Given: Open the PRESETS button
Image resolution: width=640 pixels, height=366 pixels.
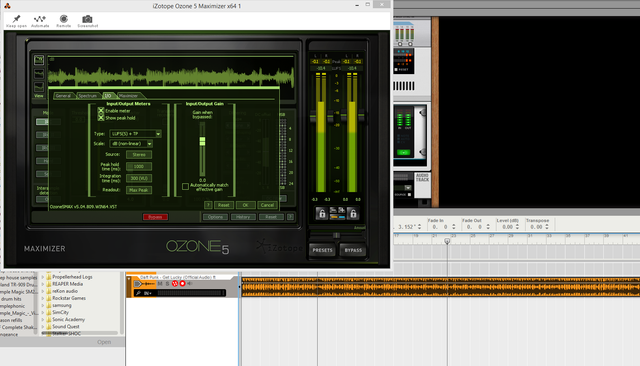Looking at the screenshot, I should point(322,250).
